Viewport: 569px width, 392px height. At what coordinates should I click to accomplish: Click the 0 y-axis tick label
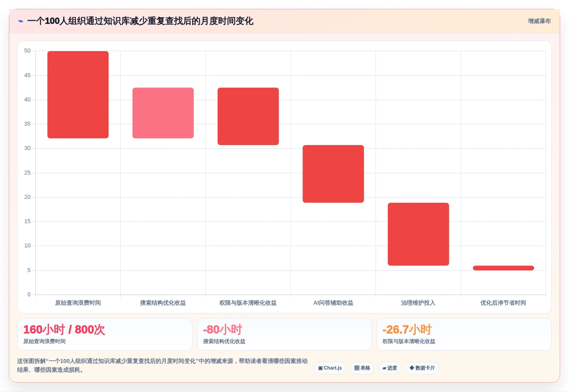point(29,295)
